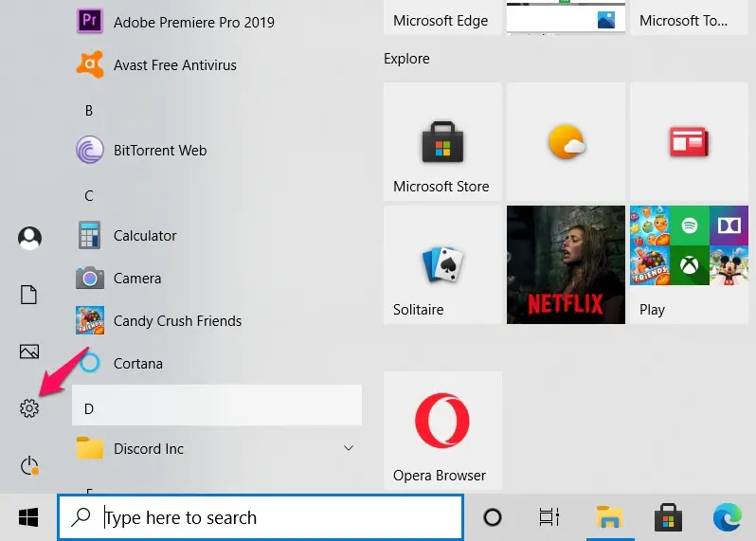This screenshot has height=541, width=756.
Task: Launch Edge browser from taskbar
Action: point(728,517)
